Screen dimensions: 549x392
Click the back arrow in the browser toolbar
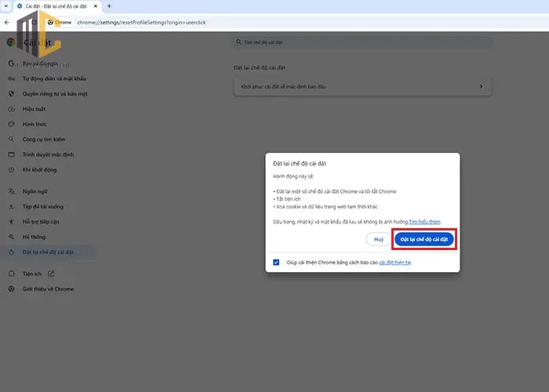7,23
